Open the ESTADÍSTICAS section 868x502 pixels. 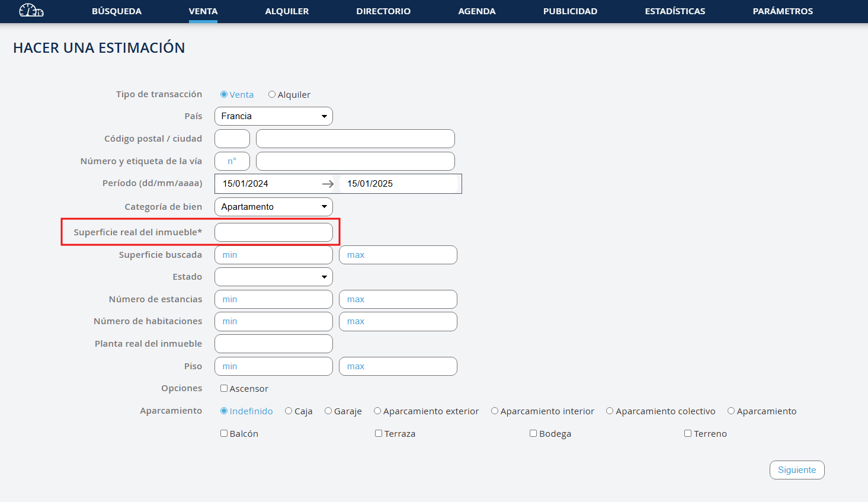(675, 11)
